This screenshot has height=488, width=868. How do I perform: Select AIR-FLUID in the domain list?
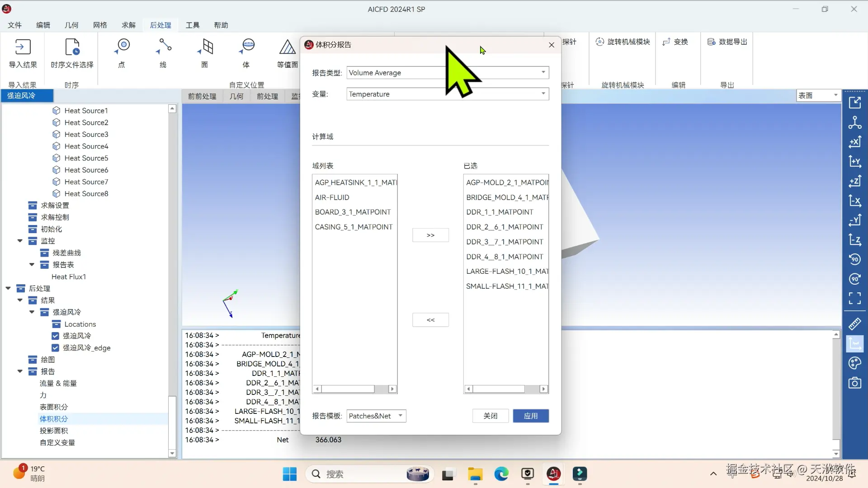pyautogui.click(x=332, y=197)
